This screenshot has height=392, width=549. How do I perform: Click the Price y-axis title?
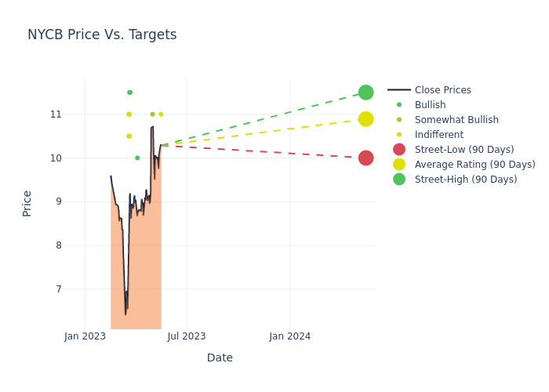coord(27,203)
